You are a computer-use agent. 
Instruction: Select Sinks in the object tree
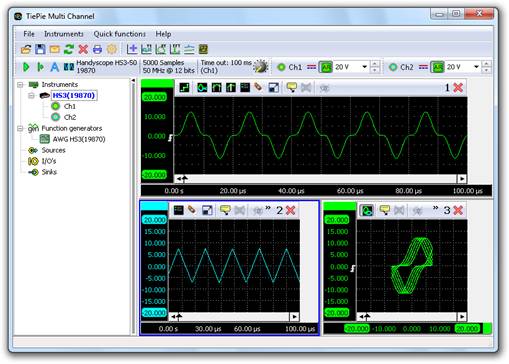49,172
